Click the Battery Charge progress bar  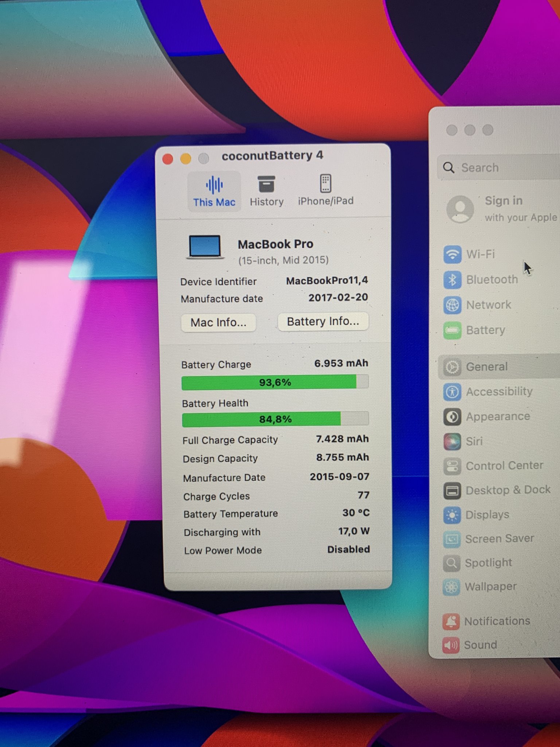tap(275, 382)
